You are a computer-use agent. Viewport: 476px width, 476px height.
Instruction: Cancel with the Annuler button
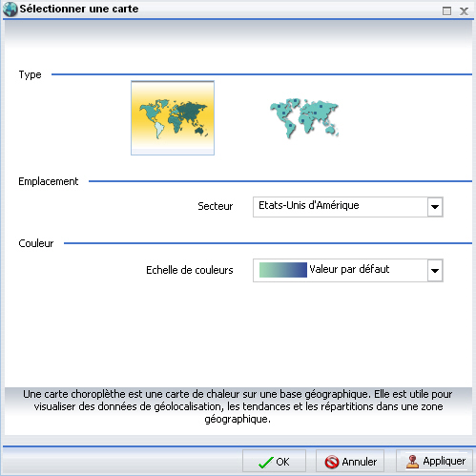click(x=350, y=462)
